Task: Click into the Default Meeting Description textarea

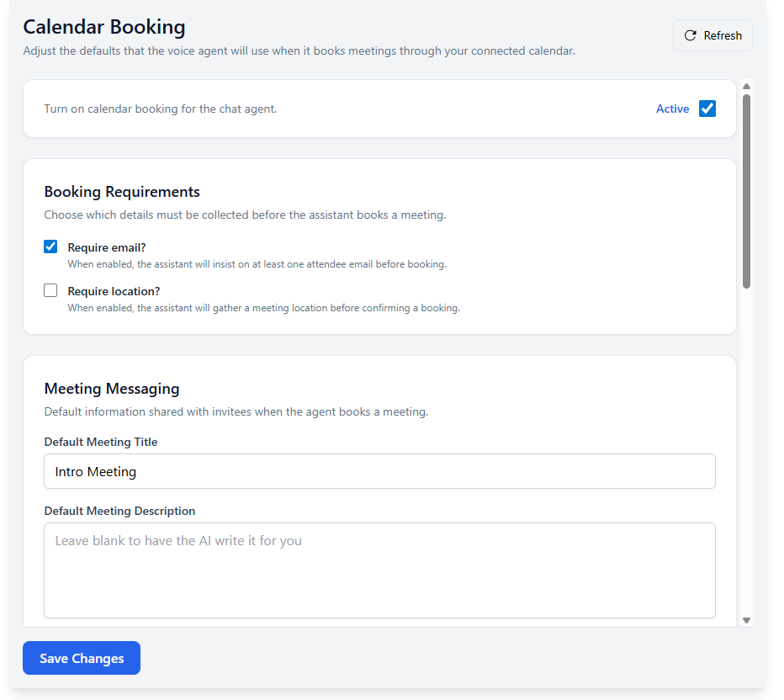Action: 379,570
